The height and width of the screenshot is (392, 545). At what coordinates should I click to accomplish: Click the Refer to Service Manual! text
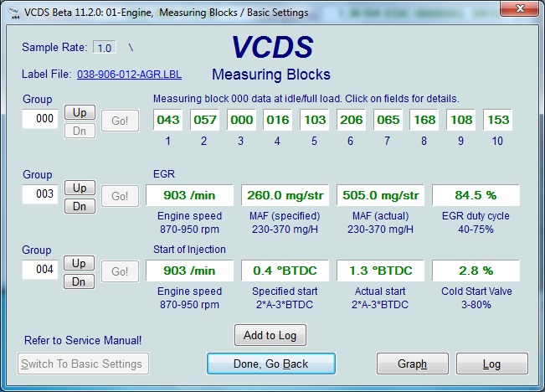(x=83, y=340)
